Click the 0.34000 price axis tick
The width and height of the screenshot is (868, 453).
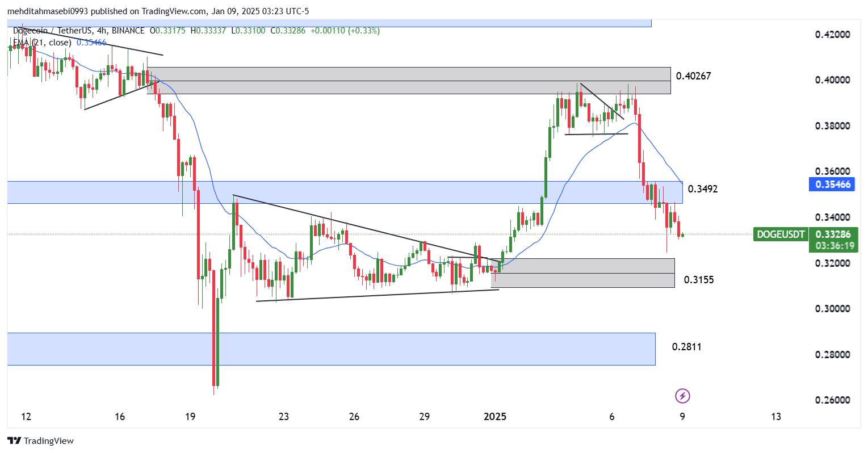(833, 217)
